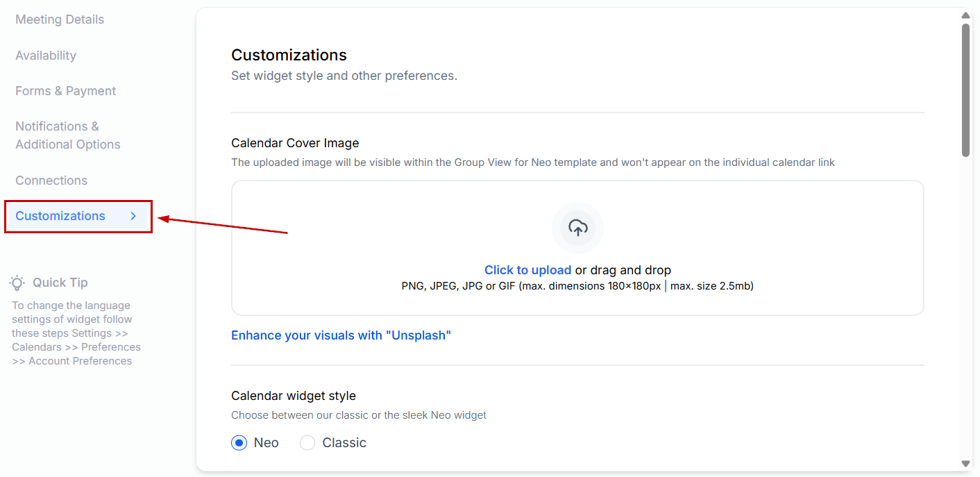Open the Meeting Details section
980x477 pixels.
pos(60,19)
